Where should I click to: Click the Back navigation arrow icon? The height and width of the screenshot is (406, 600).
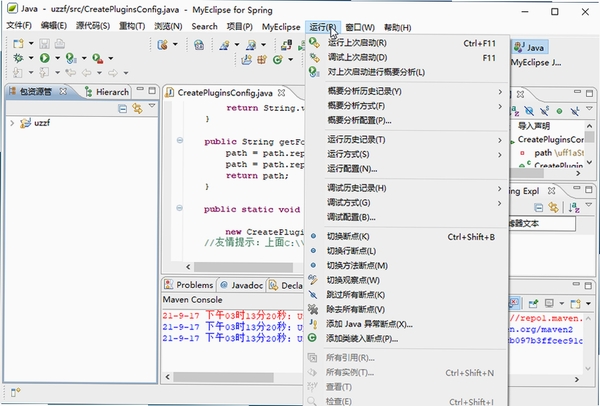(x=86, y=73)
